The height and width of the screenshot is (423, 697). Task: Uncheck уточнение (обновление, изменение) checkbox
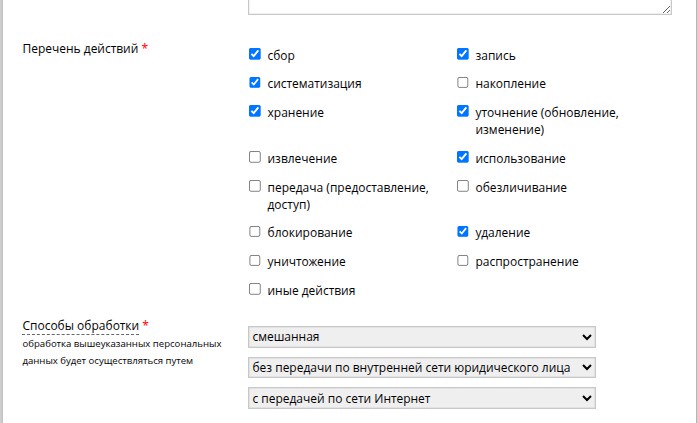click(463, 111)
